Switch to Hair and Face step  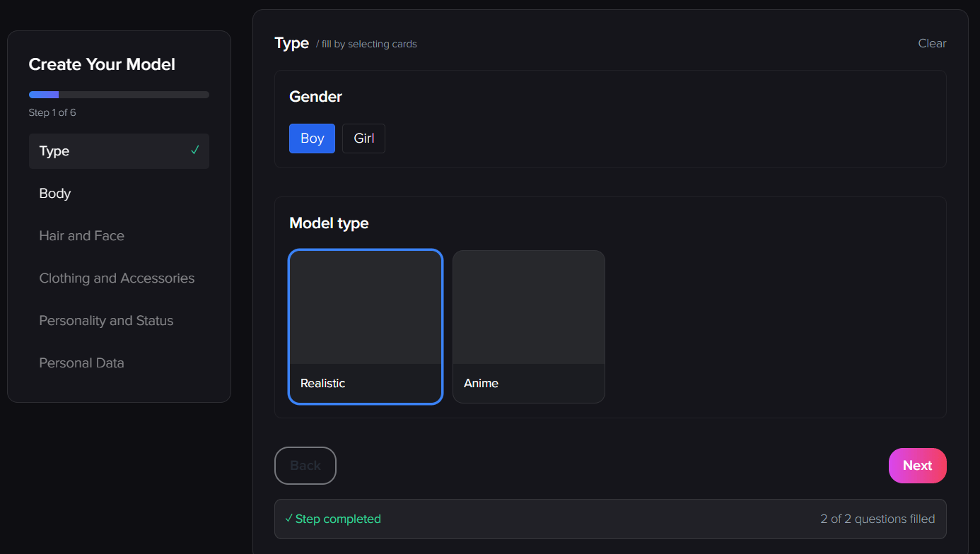coord(81,236)
